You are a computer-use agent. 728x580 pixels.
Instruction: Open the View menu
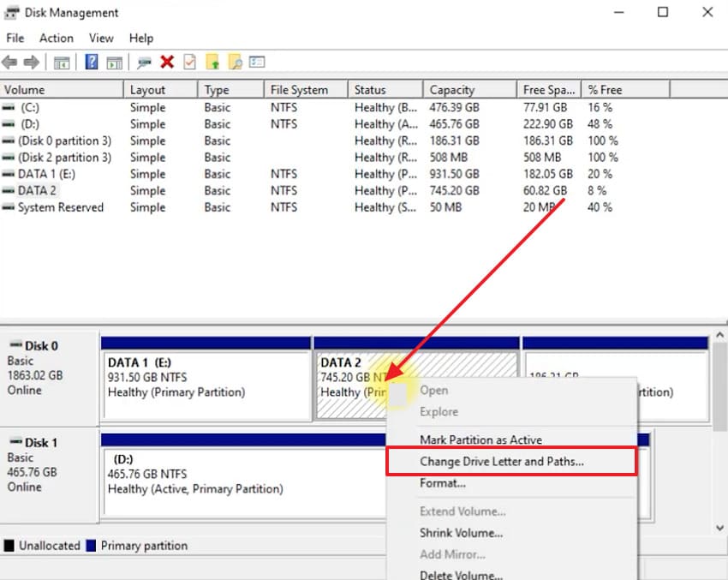pos(100,38)
